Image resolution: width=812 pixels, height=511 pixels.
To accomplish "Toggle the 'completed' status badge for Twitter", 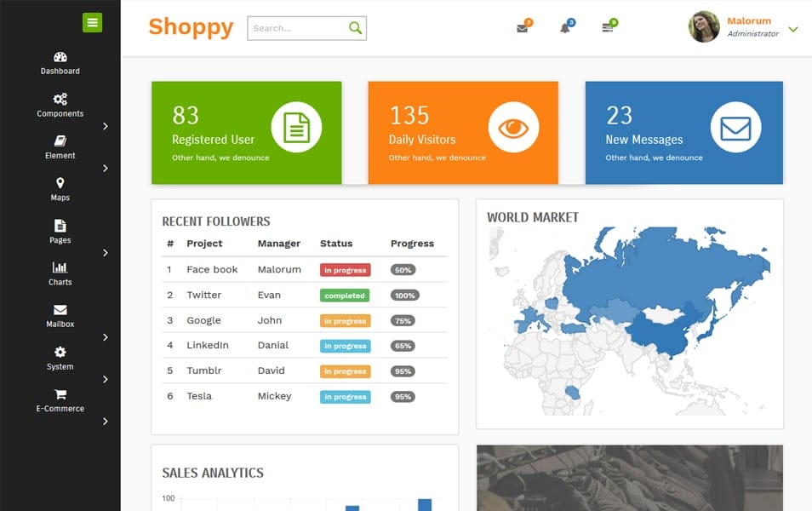I will (344, 296).
